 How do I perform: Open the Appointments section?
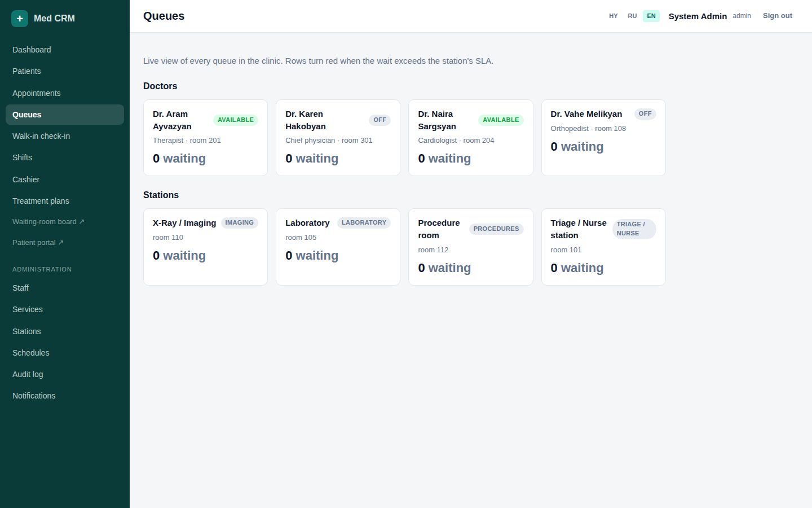pyautogui.click(x=65, y=93)
